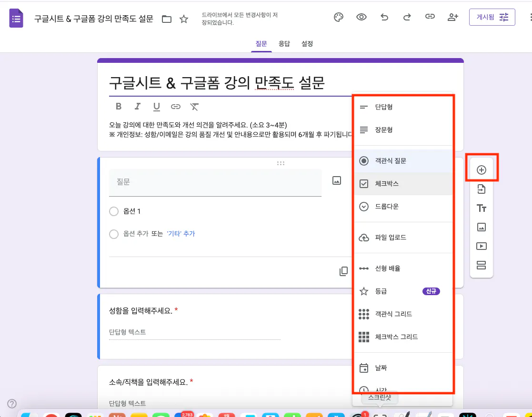Click the 소속/직책을 입력해주세요 question
Image resolution: width=532 pixels, height=417 pixels.
tap(148, 382)
